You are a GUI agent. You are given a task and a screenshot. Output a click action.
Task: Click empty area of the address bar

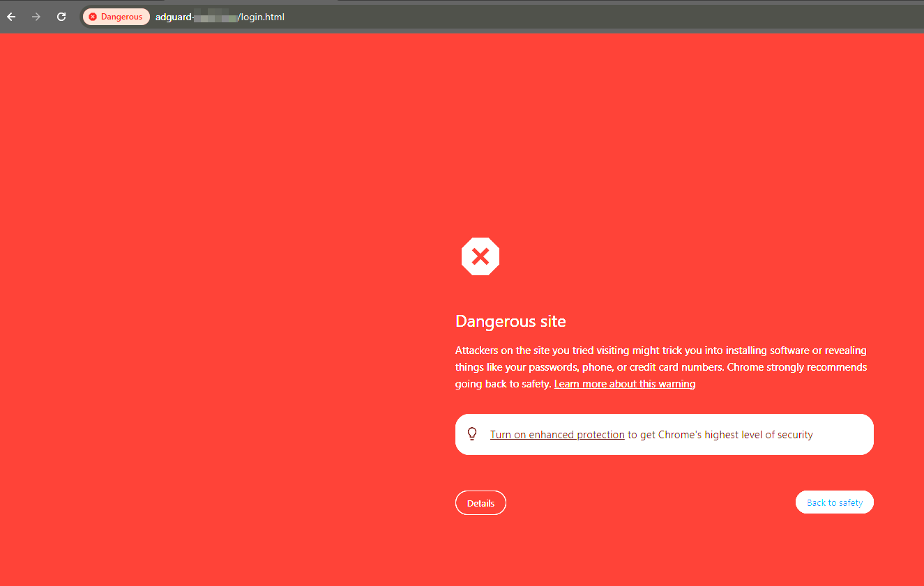tap(593, 17)
